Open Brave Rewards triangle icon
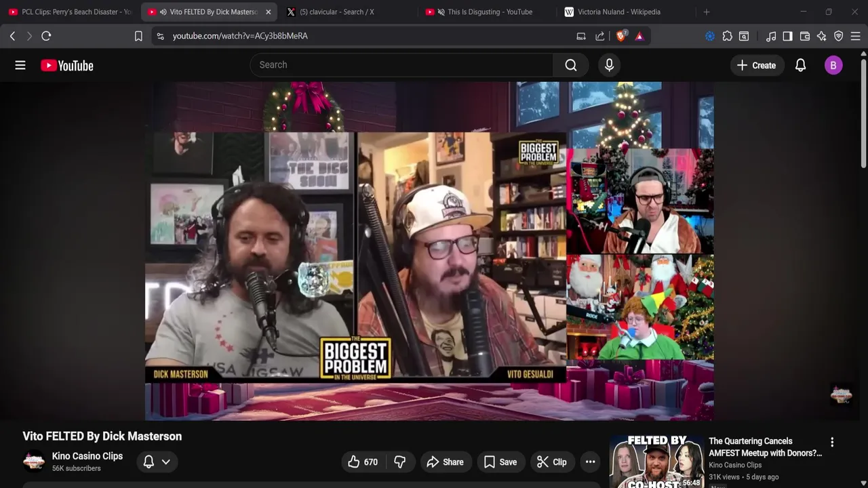The height and width of the screenshot is (488, 868). pyautogui.click(x=639, y=36)
